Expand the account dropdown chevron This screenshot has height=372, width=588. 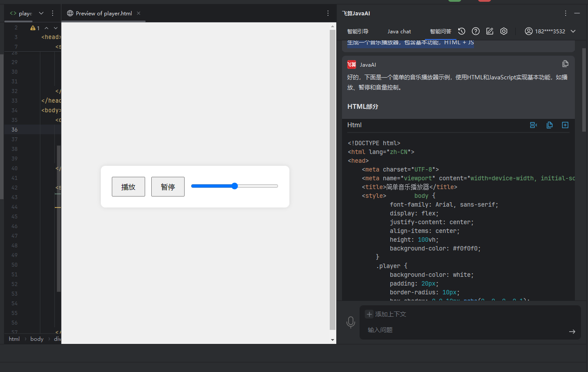pos(573,31)
